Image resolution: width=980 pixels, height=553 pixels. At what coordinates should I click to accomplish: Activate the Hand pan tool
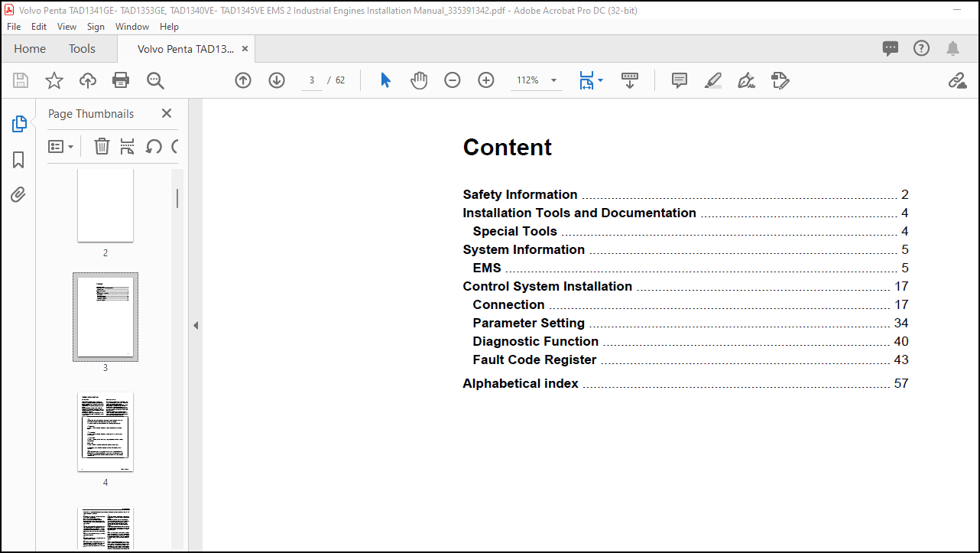419,80
